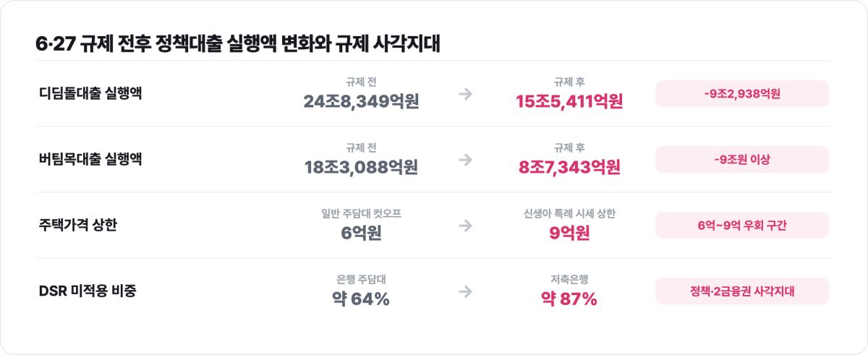Select the 디딤돌대출 실행액 row label

point(90,93)
